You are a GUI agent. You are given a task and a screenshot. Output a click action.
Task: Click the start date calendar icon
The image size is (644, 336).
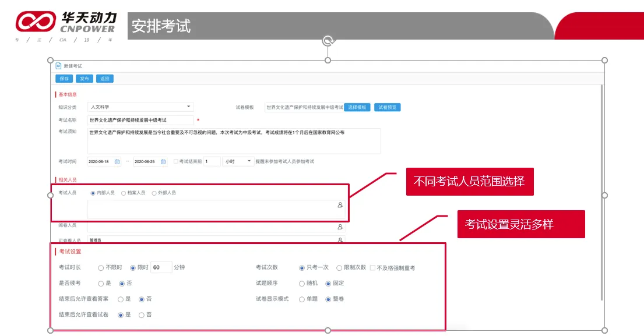[x=117, y=161]
